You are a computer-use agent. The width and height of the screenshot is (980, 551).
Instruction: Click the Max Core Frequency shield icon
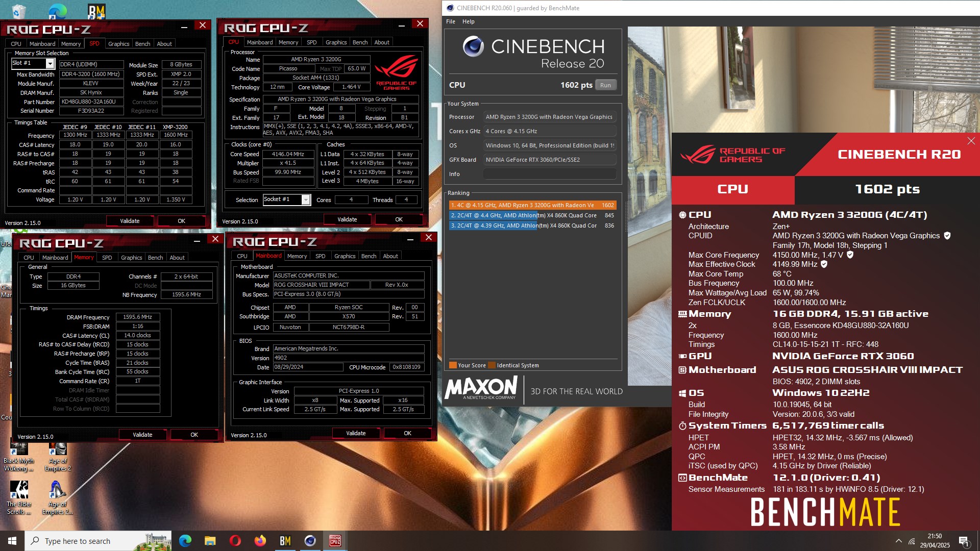click(x=850, y=255)
